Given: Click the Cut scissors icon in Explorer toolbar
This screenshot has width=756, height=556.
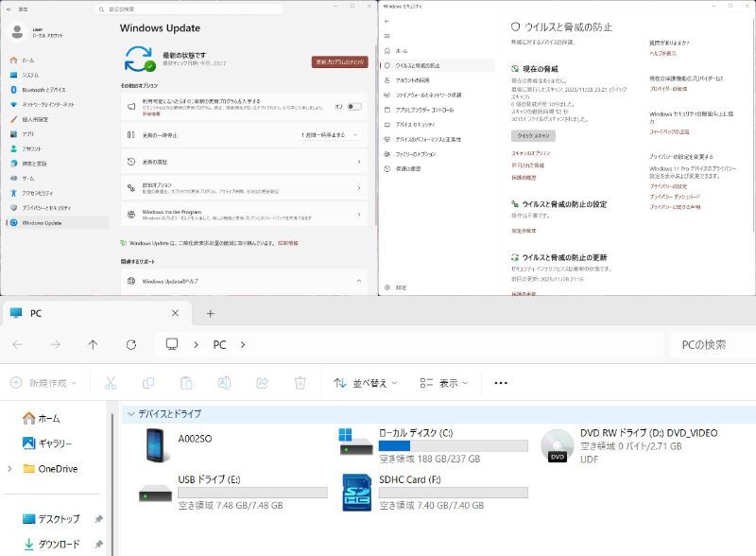Looking at the screenshot, I should click(111, 383).
